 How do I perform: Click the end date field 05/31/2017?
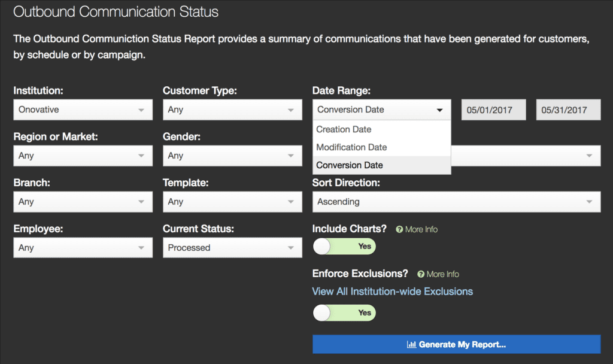[x=568, y=110]
